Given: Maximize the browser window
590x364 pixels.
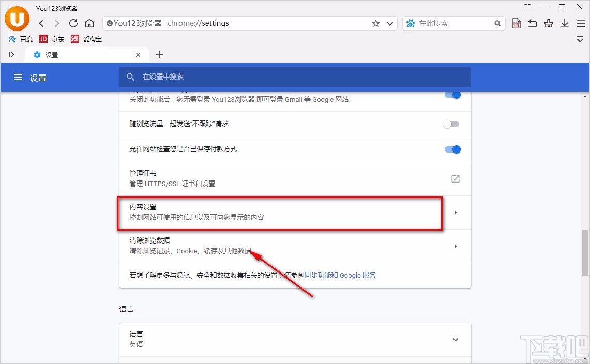Looking at the screenshot, I should point(562,7).
